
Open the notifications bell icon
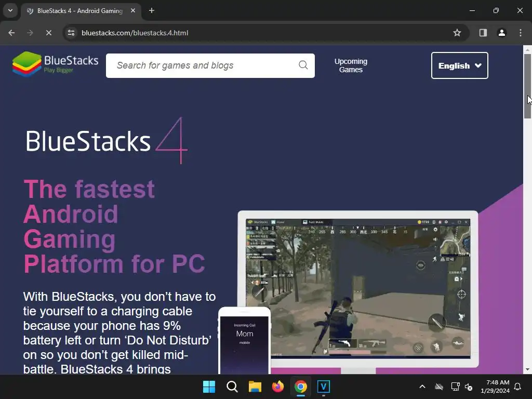coord(518,387)
